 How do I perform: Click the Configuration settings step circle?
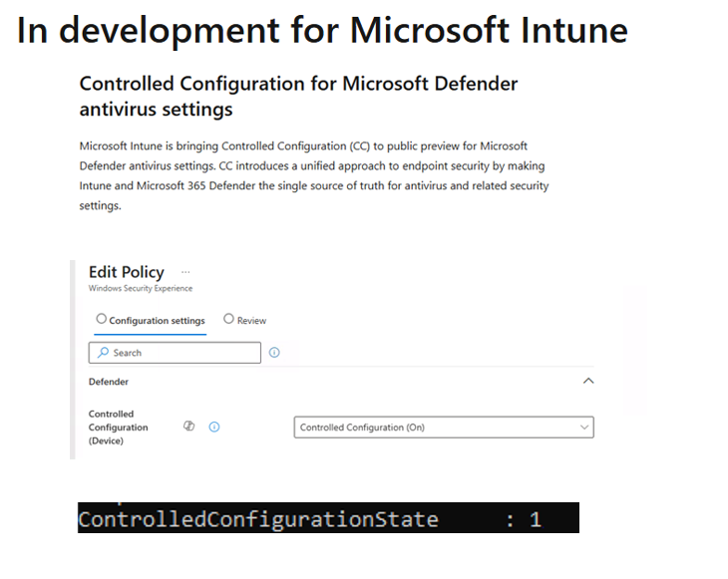(101, 319)
